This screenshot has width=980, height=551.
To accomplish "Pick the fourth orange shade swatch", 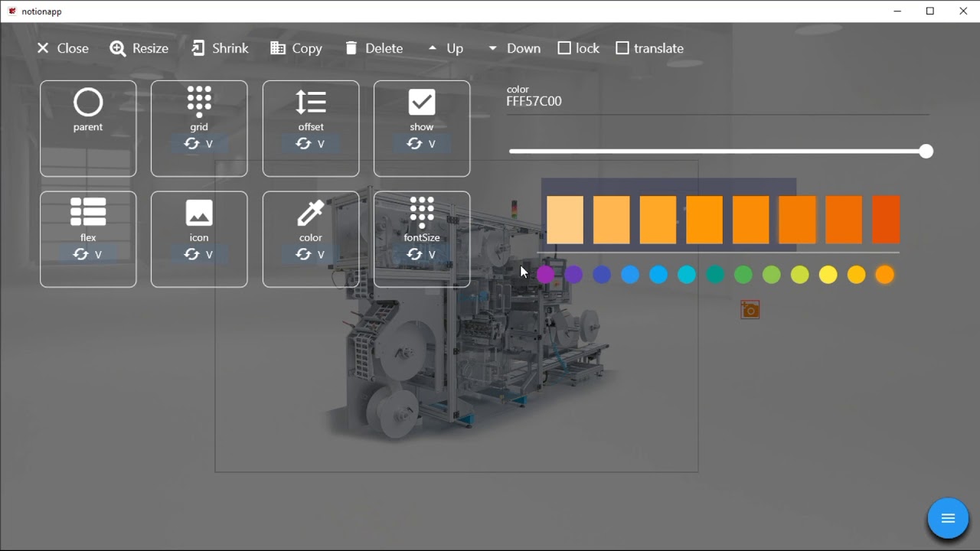I will click(704, 220).
